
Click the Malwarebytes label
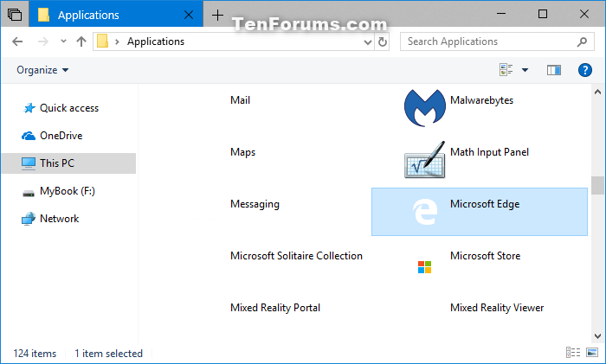481,100
